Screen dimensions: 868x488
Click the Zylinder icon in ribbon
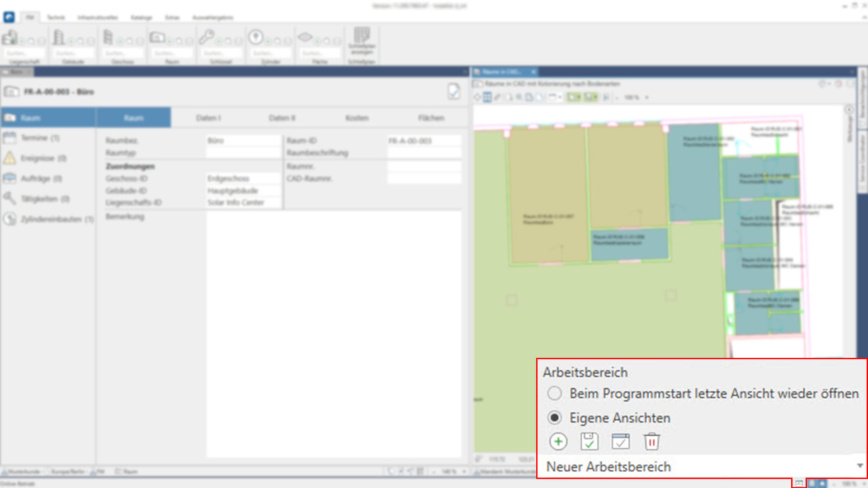256,37
